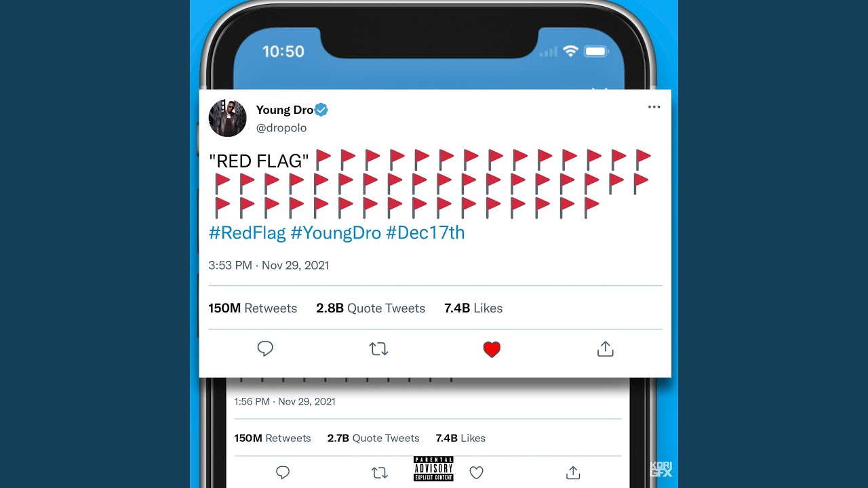Like the lower tweet with the heart outline
868x488 pixels.
click(477, 473)
